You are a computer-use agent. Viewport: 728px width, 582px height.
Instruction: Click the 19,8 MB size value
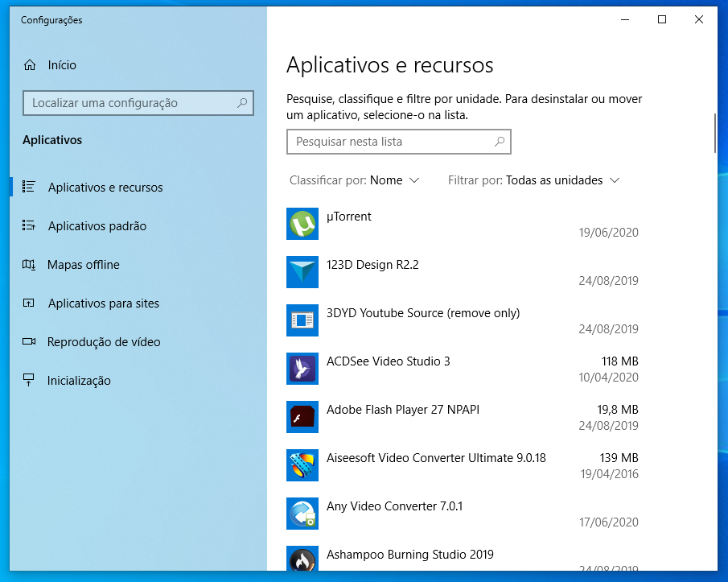[618, 410]
